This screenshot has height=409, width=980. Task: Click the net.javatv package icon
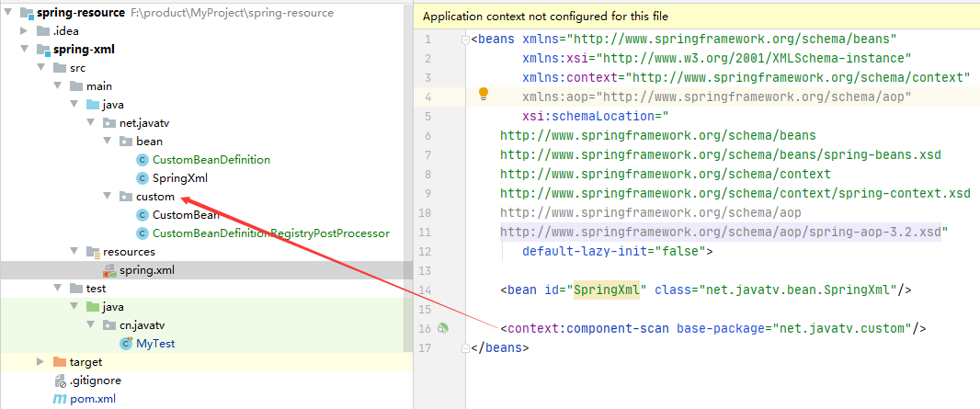point(108,123)
